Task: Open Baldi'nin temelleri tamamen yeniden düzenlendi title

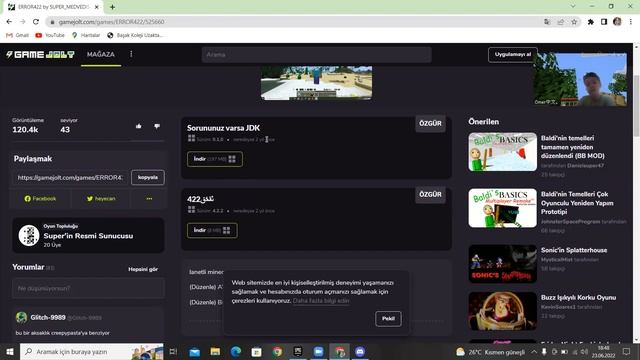Action: point(573,147)
